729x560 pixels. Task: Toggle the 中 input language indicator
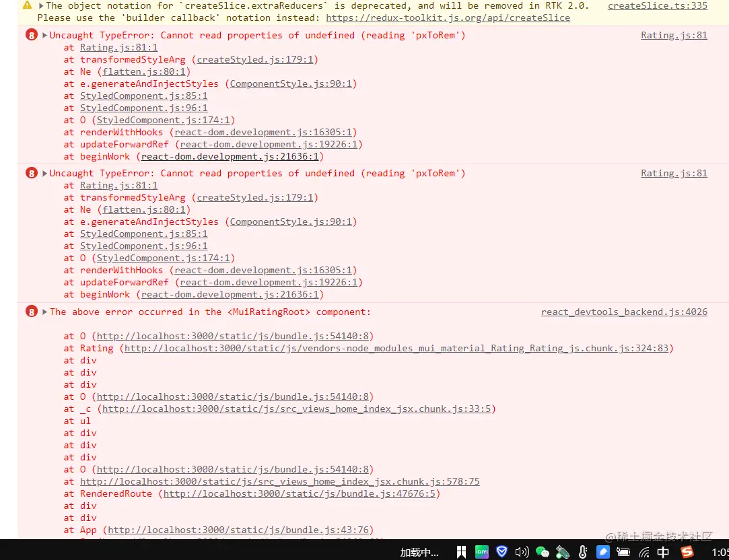tap(663, 552)
